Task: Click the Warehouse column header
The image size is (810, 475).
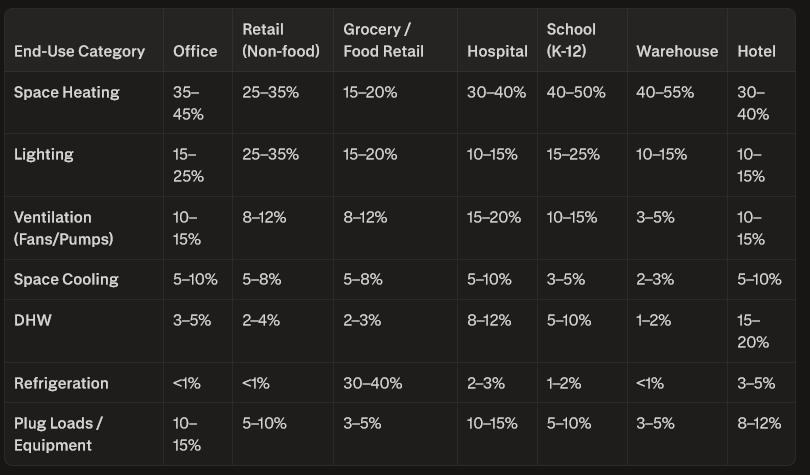Action: pos(677,51)
